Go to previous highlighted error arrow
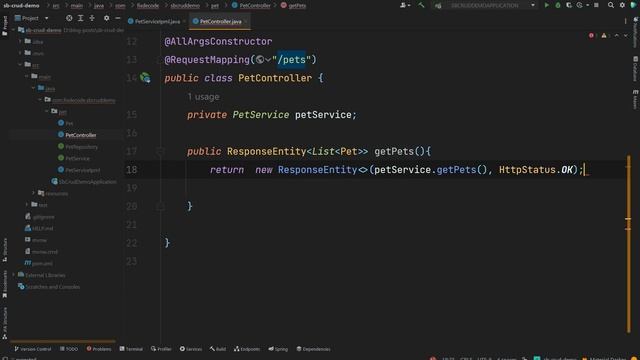The image size is (640, 360). tap(617, 36)
